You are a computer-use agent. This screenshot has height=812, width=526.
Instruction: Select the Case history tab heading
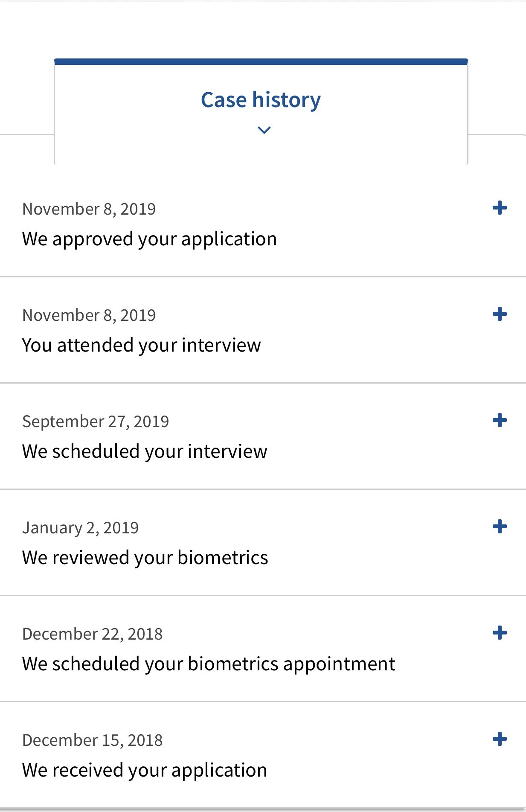[261, 100]
